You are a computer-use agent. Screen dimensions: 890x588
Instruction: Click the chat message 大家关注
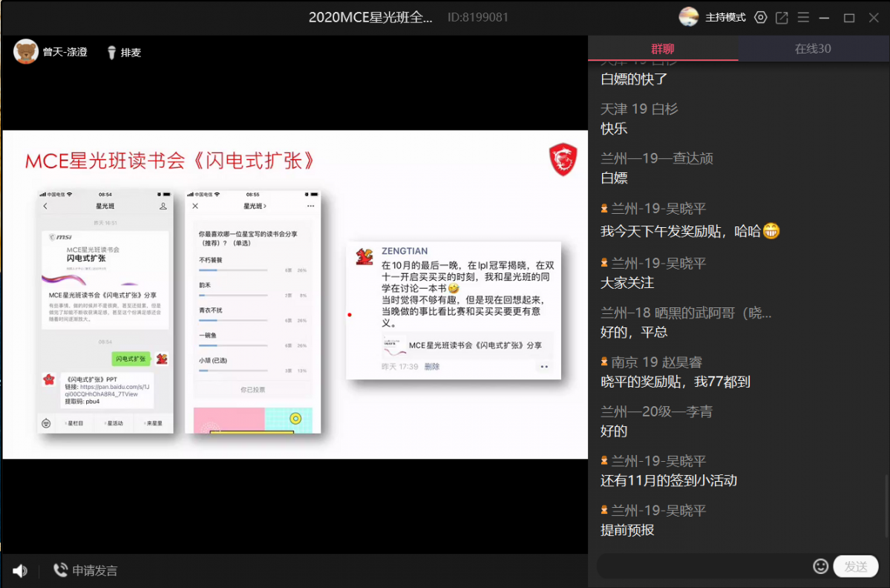pyautogui.click(x=627, y=283)
